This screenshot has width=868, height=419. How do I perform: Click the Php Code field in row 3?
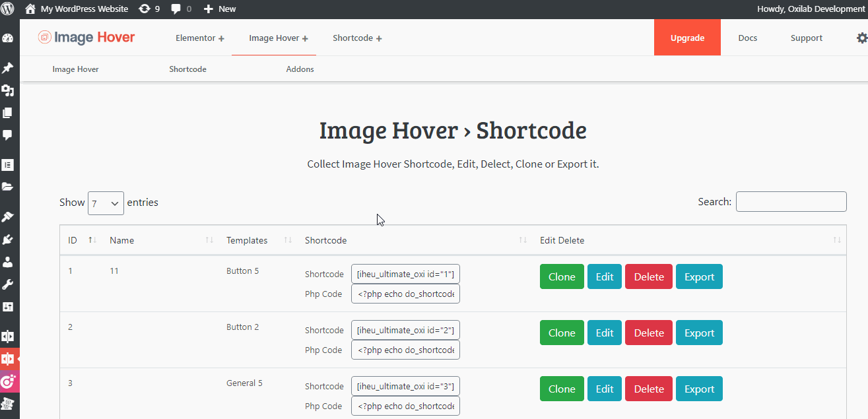tap(405, 406)
